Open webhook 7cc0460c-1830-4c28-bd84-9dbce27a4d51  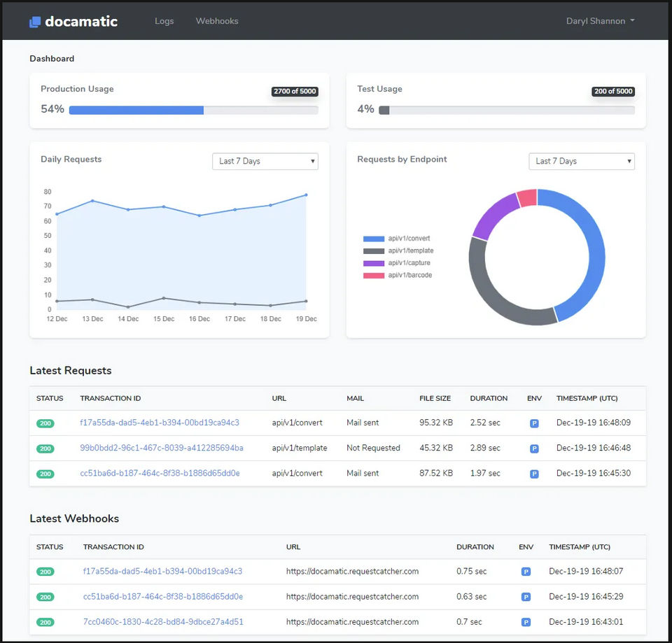click(163, 621)
